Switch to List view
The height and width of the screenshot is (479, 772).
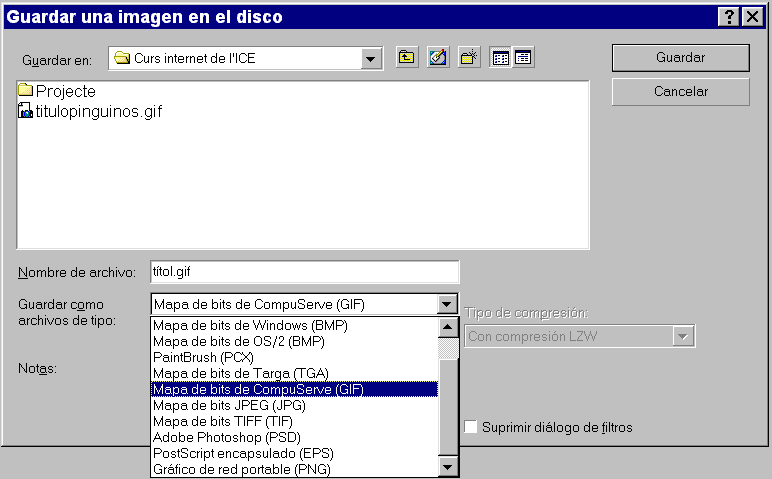501,58
